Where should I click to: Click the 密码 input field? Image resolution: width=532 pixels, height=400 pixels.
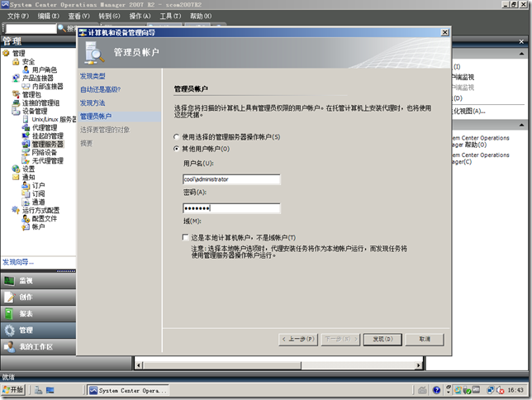[x=231, y=208]
